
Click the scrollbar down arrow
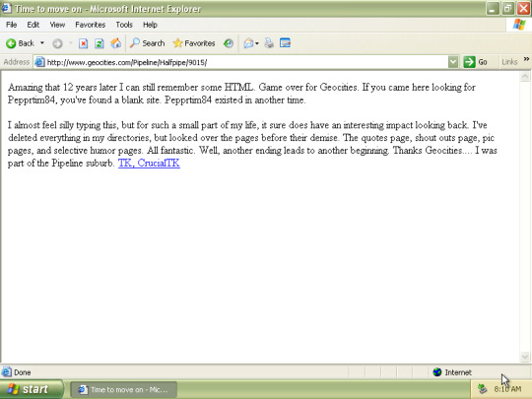click(525, 357)
